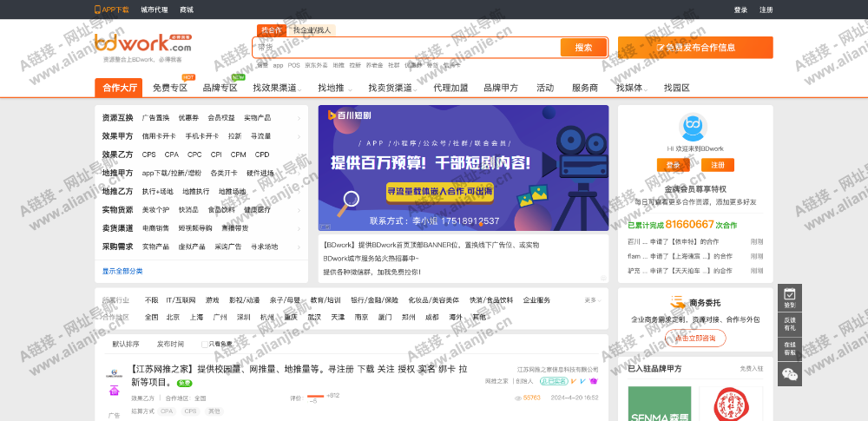Open 反馈有礼 feedback in floating sidebar
Viewport: 868px width, 421px height.
coord(789,324)
